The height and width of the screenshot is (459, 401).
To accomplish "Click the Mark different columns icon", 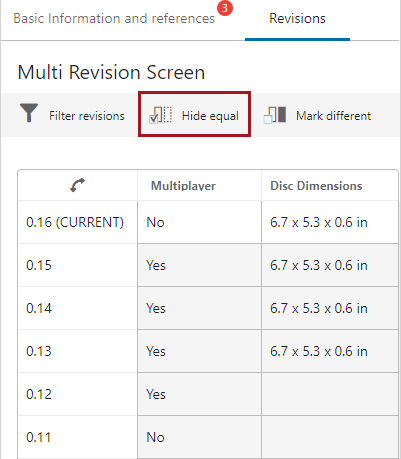I will pyautogui.click(x=275, y=115).
